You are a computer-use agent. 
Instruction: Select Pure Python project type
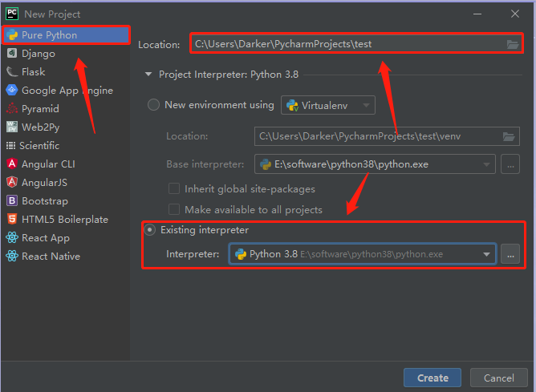(66, 34)
